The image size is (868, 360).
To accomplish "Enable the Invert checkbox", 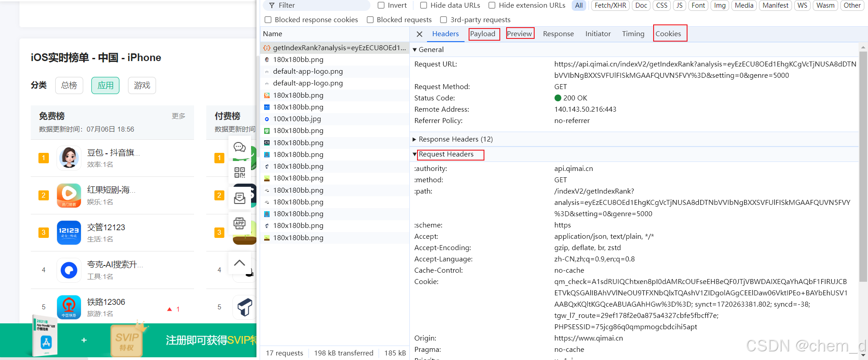I will click(x=381, y=5).
